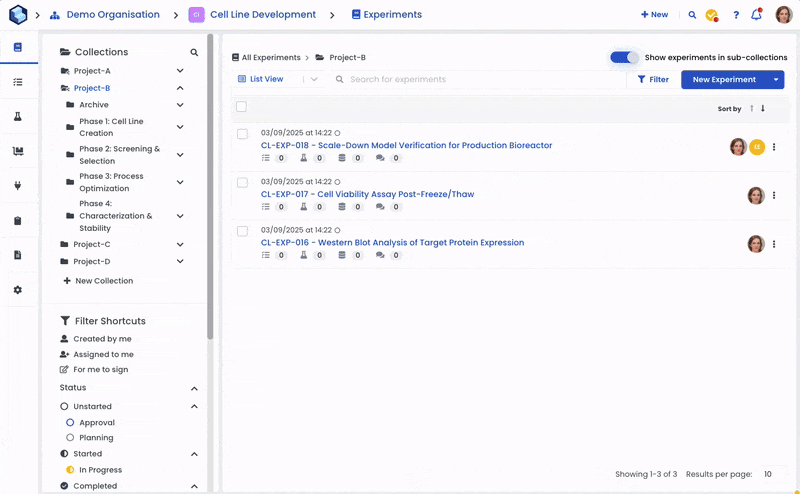Sort experiments descending with down arrow

[x=763, y=108]
